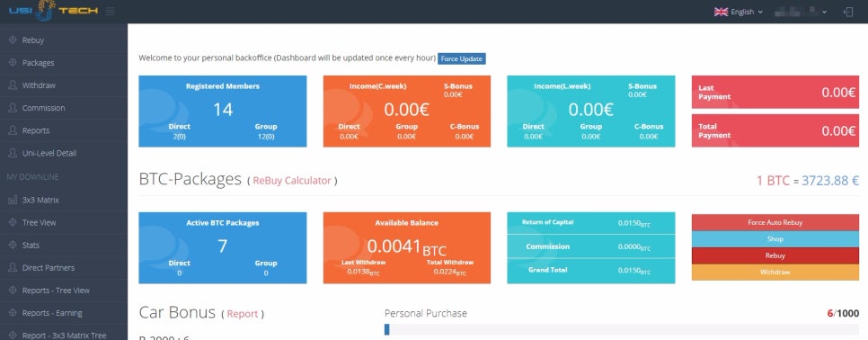Open the blurred user account dropdown
Viewport: 868px width, 340px height.
coord(801,12)
